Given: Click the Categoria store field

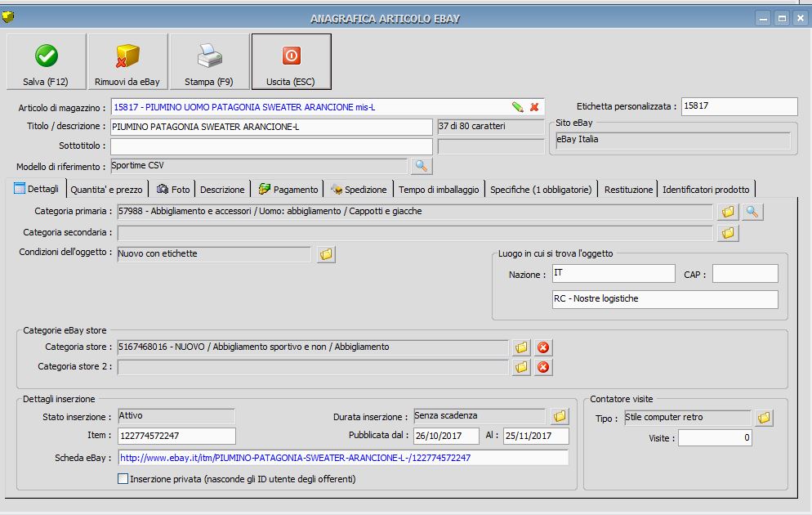Looking at the screenshot, I should (x=313, y=347).
